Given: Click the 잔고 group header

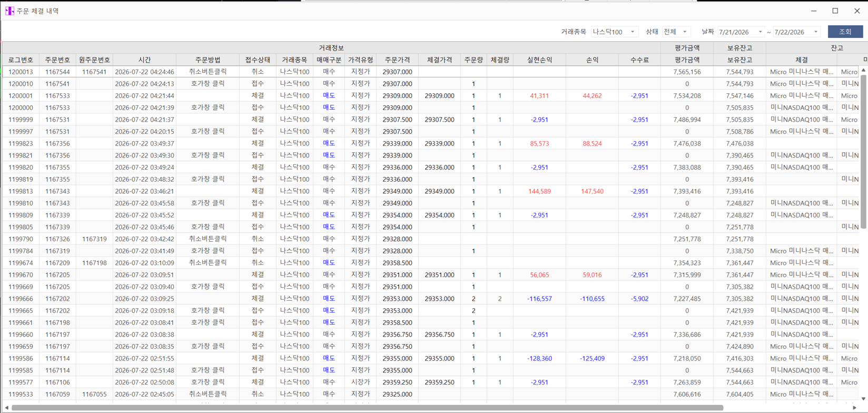Looking at the screenshot, I should click(837, 48).
